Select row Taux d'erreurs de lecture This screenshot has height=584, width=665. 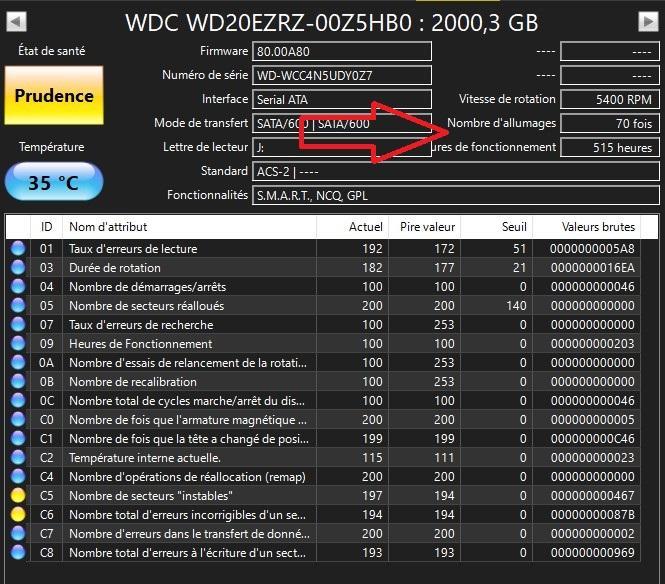pyautogui.click(x=323, y=249)
